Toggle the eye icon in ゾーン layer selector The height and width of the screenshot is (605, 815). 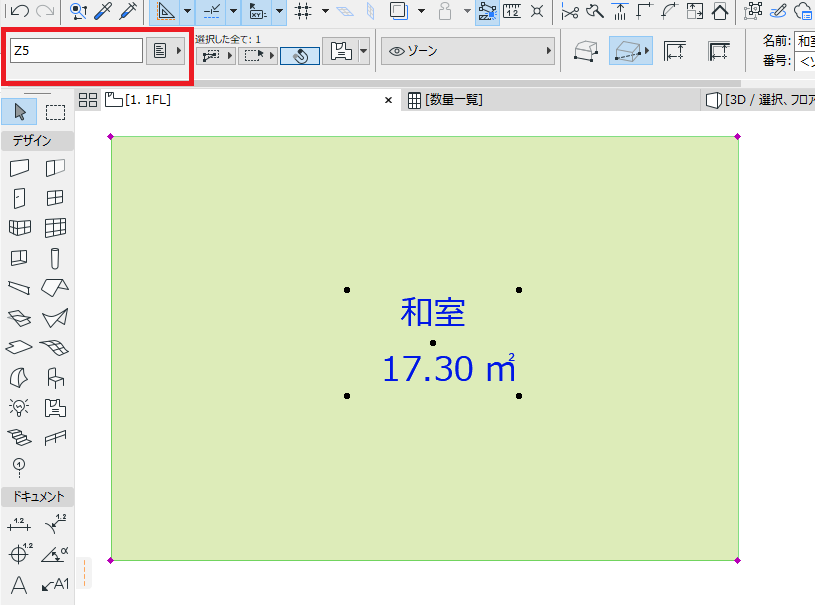(x=397, y=51)
